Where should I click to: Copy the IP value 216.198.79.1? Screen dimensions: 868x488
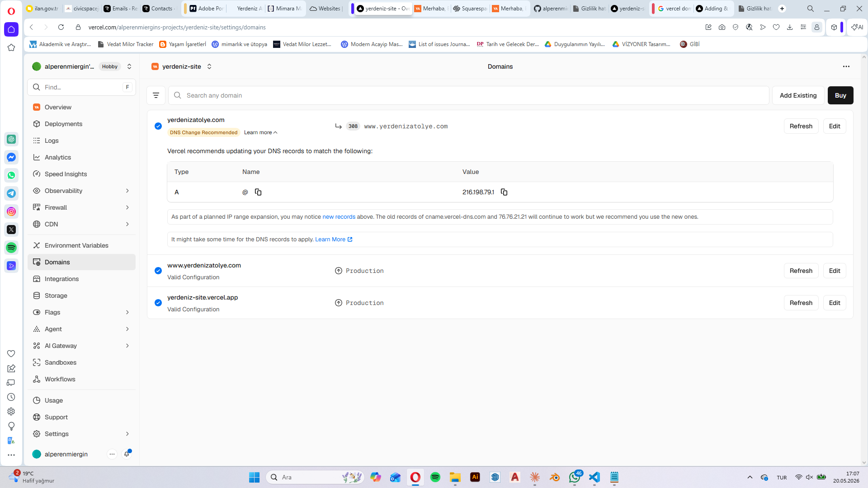[x=504, y=192]
